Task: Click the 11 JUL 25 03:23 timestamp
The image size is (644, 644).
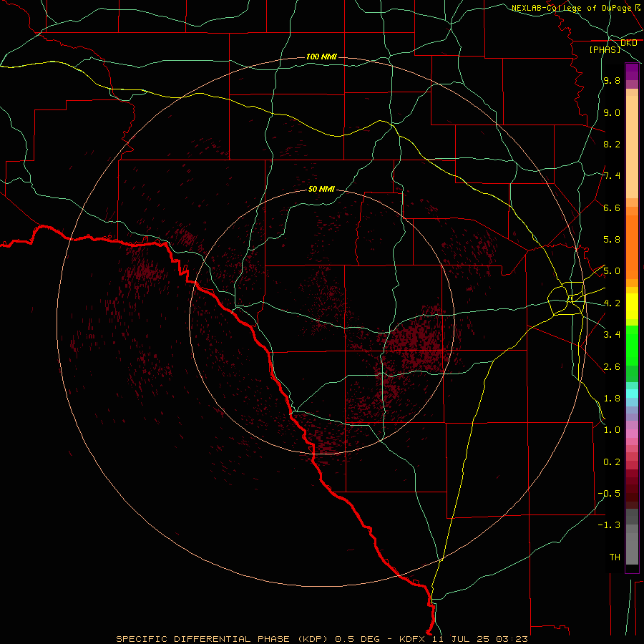Action: [x=479, y=639]
